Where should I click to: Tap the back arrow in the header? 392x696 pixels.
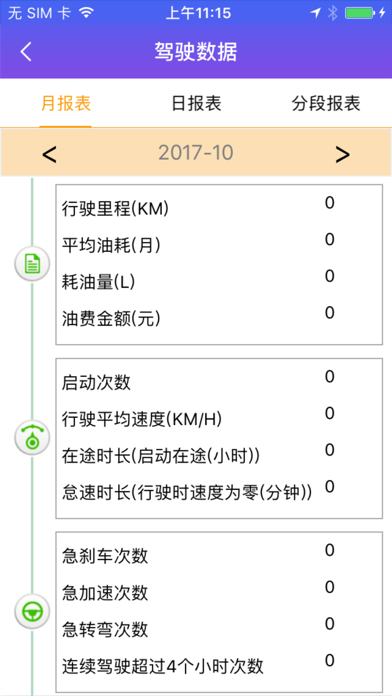[26, 52]
